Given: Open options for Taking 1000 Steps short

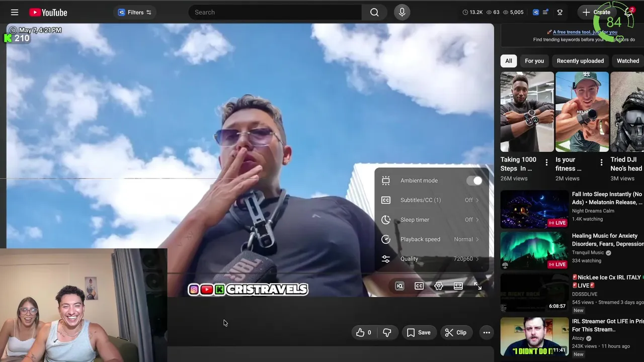Looking at the screenshot, I should 546,162.
